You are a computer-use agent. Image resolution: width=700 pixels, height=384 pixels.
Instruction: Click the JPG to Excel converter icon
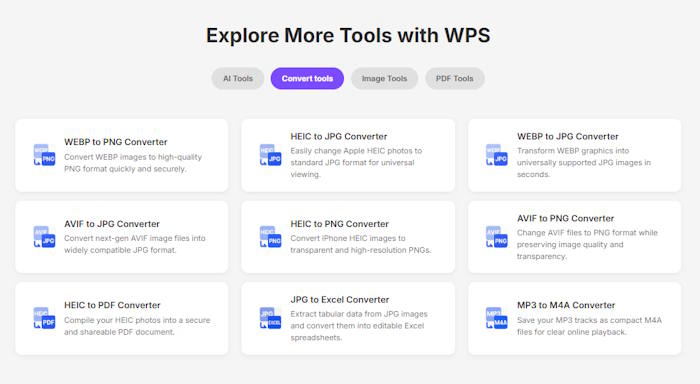tap(271, 318)
